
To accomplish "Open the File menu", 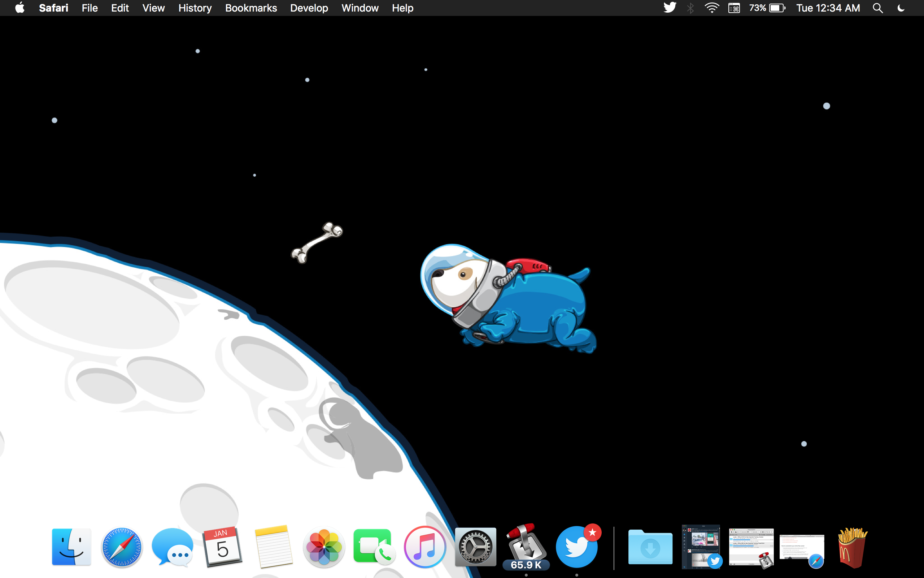I will coord(90,8).
